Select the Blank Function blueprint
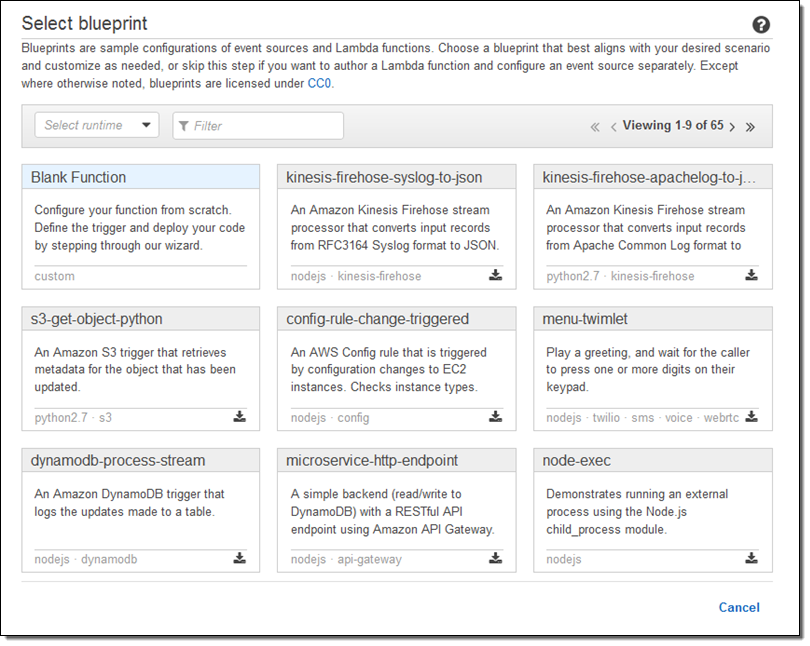This screenshot has height=646, width=810. pyautogui.click(x=79, y=177)
